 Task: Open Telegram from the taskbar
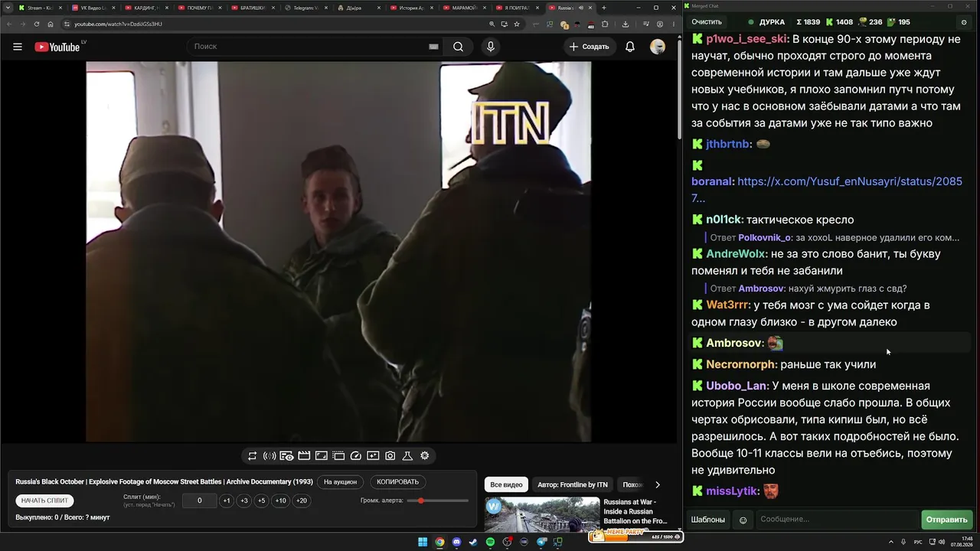541,543
